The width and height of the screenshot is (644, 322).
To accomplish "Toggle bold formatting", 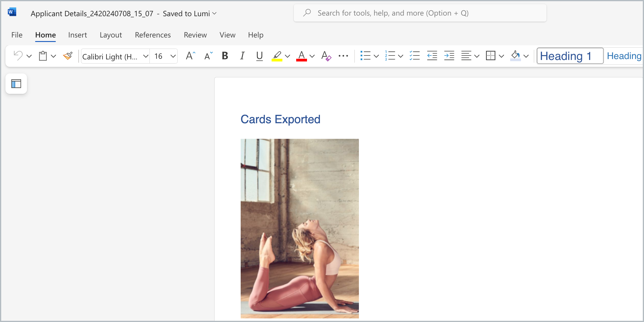I will click(x=225, y=56).
